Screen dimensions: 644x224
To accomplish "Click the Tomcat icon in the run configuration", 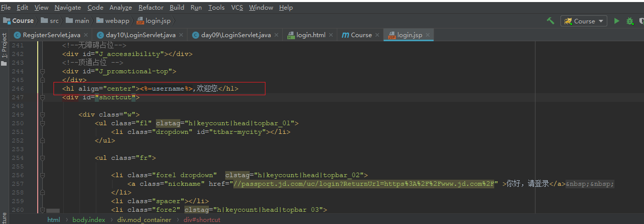I will (568, 21).
